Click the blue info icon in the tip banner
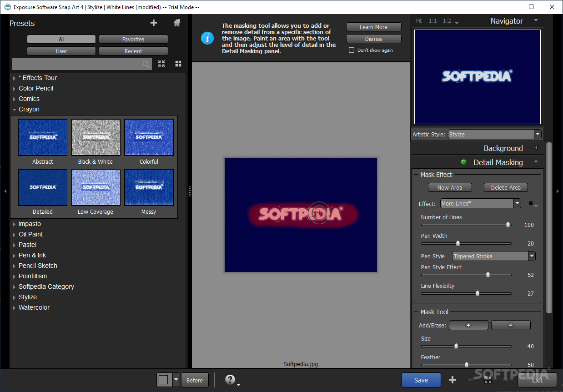This screenshot has width=563, height=392. point(207,38)
